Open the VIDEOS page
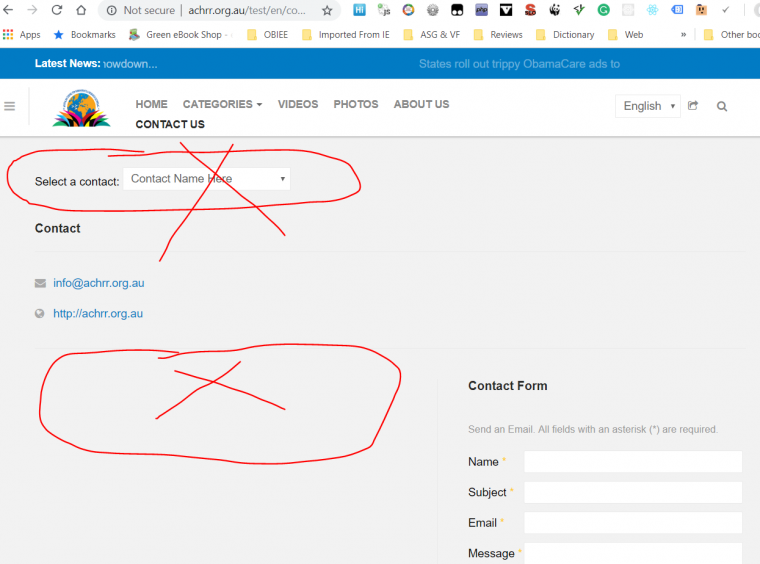 tap(298, 104)
